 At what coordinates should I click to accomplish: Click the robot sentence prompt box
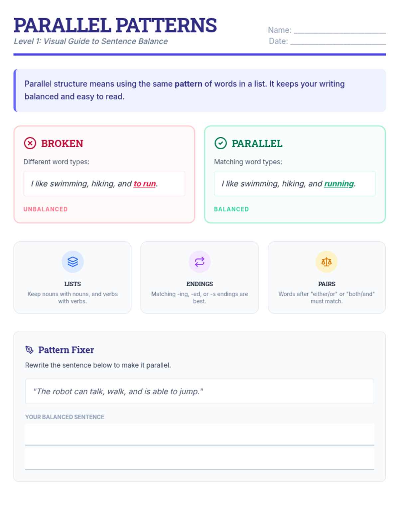pos(199,391)
